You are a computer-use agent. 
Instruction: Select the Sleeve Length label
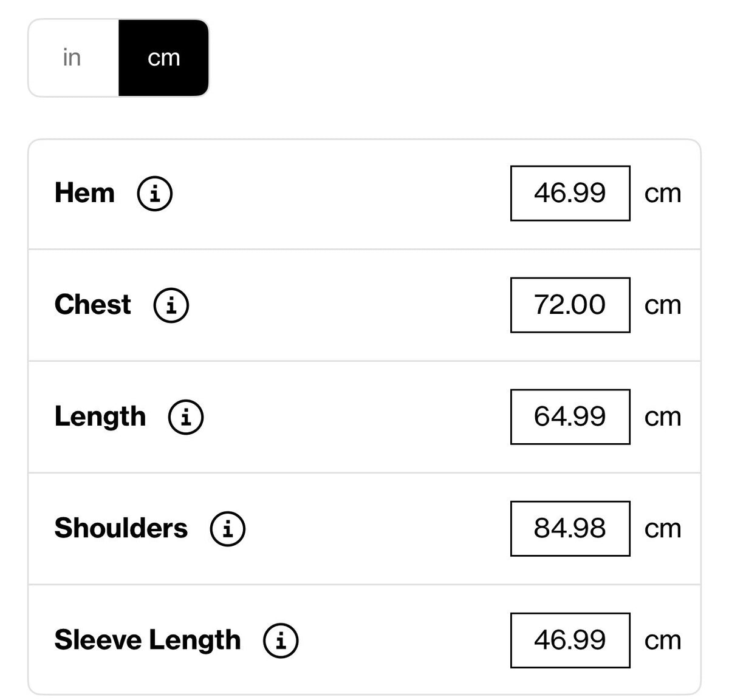pos(148,641)
